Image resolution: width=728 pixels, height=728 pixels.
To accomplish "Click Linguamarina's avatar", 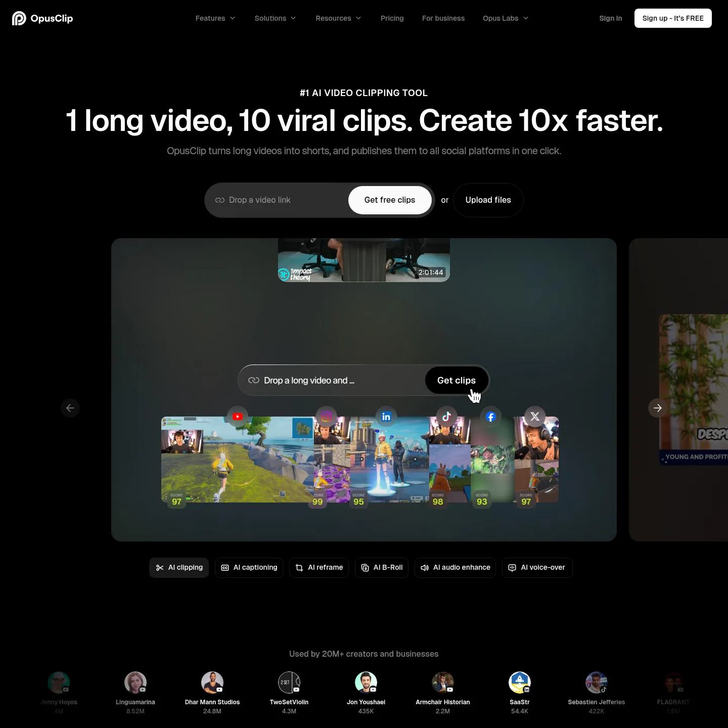I will coord(135,682).
